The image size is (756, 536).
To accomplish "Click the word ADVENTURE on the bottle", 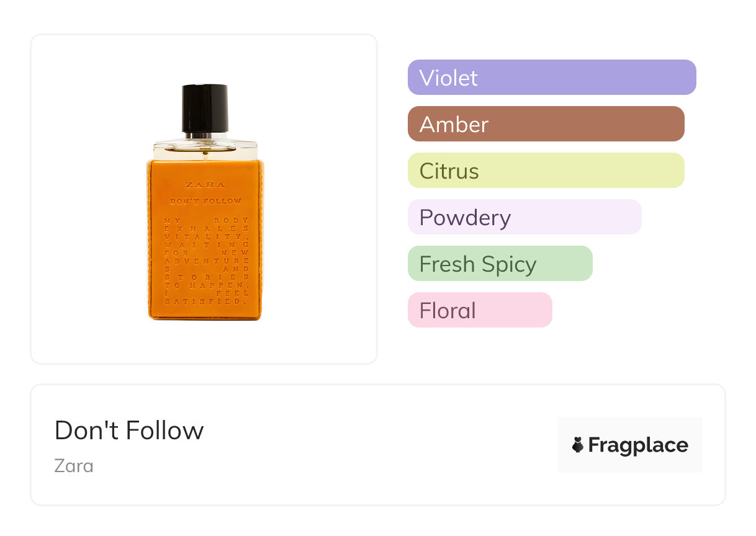I will tap(205, 261).
